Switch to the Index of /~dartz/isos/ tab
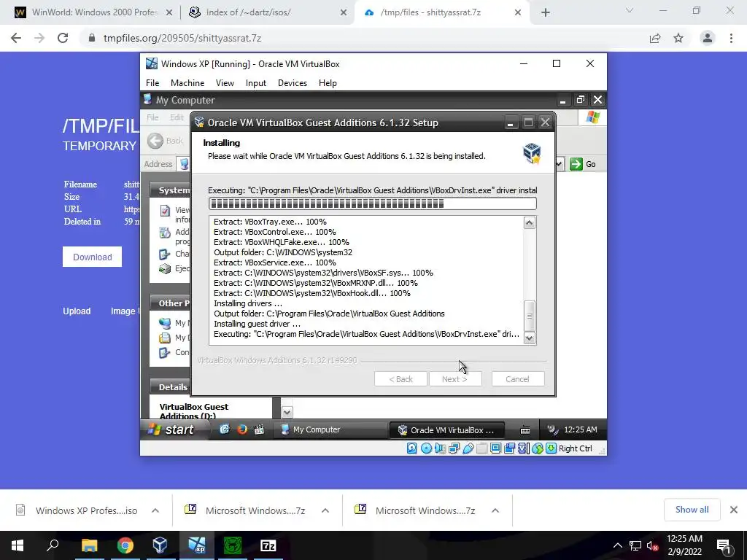This screenshot has width=747, height=560. [x=268, y=12]
